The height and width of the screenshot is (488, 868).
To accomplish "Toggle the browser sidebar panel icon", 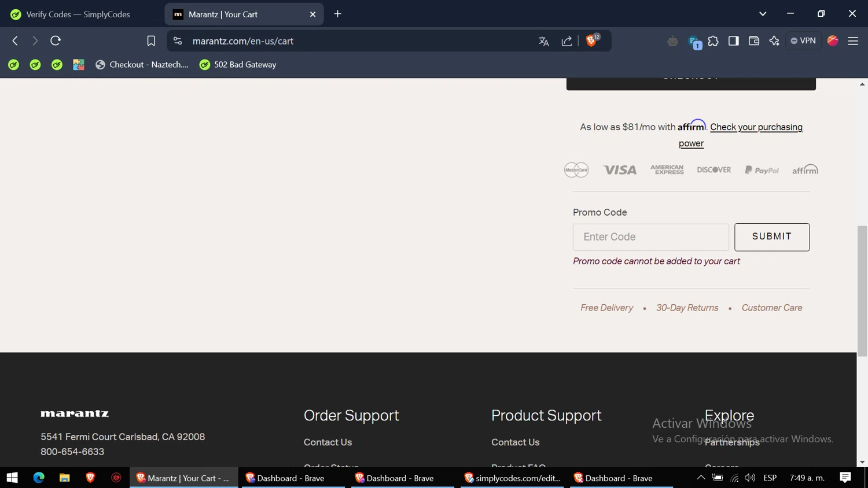I will [734, 41].
